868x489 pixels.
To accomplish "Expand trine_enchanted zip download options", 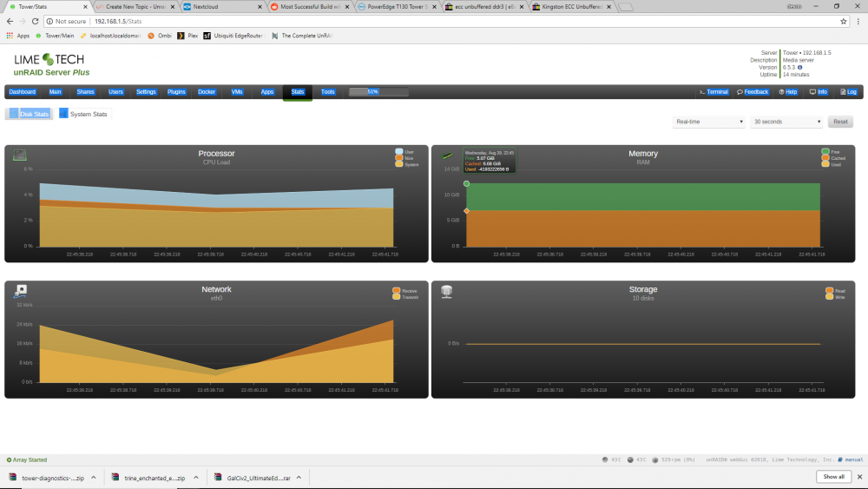I will pyautogui.click(x=196, y=478).
